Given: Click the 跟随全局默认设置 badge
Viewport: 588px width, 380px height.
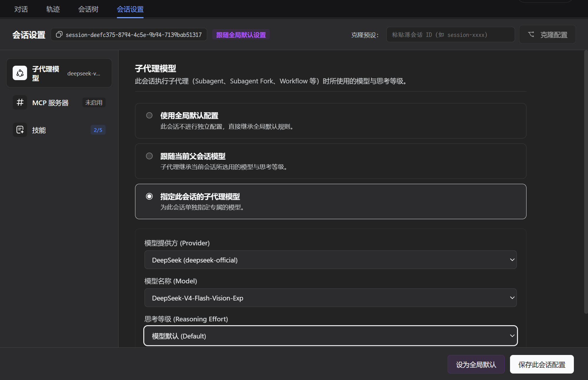Looking at the screenshot, I should click(241, 35).
